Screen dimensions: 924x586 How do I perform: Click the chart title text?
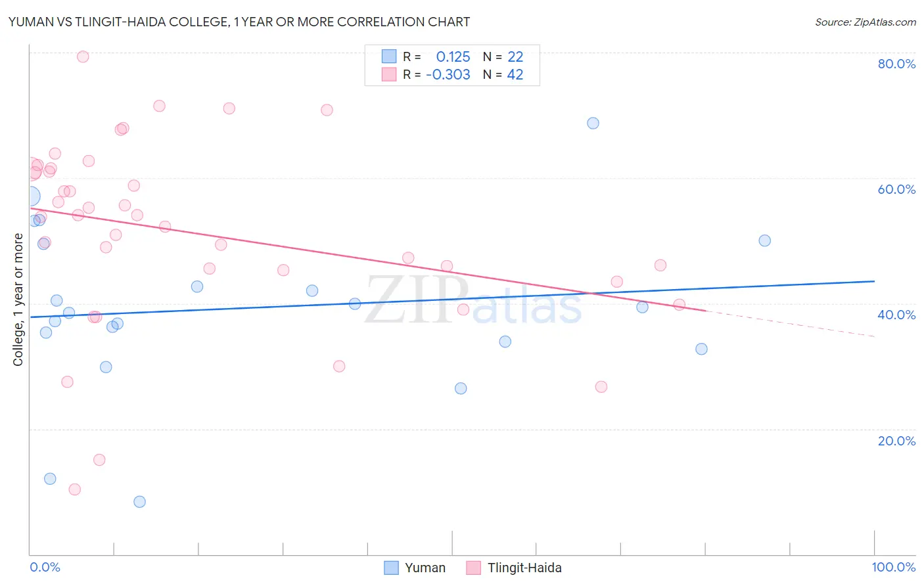pyautogui.click(x=239, y=22)
